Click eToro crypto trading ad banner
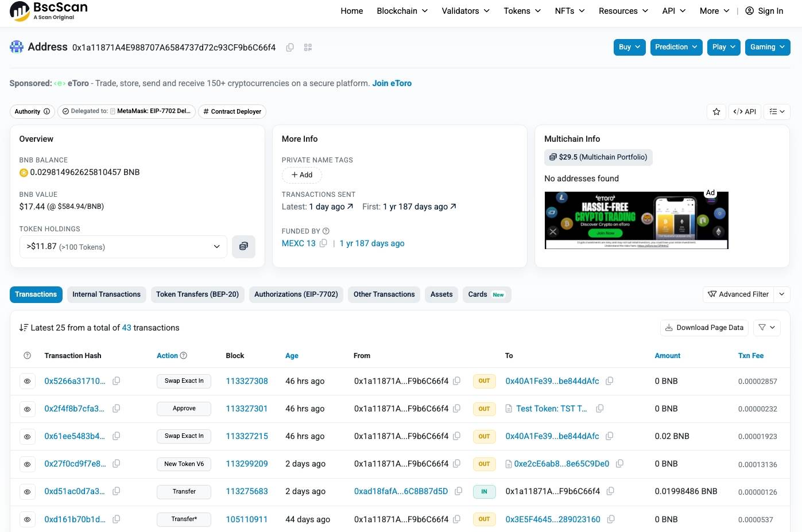 (636, 220)
